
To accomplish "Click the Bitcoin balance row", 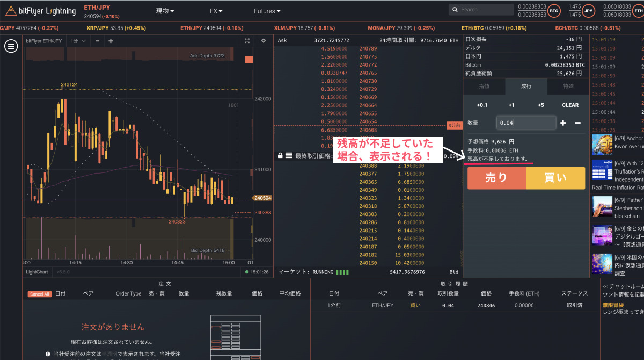I will click(x=526, y=64).
